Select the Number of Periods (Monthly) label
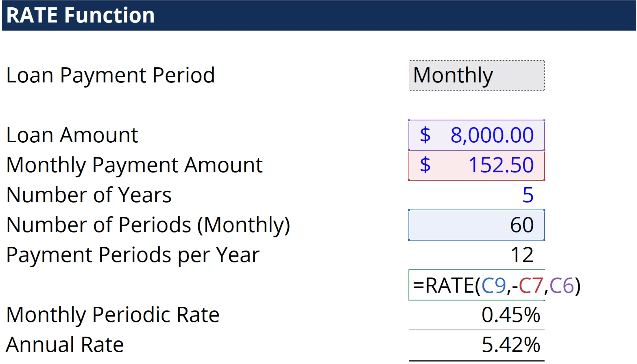 pos(148,225)
